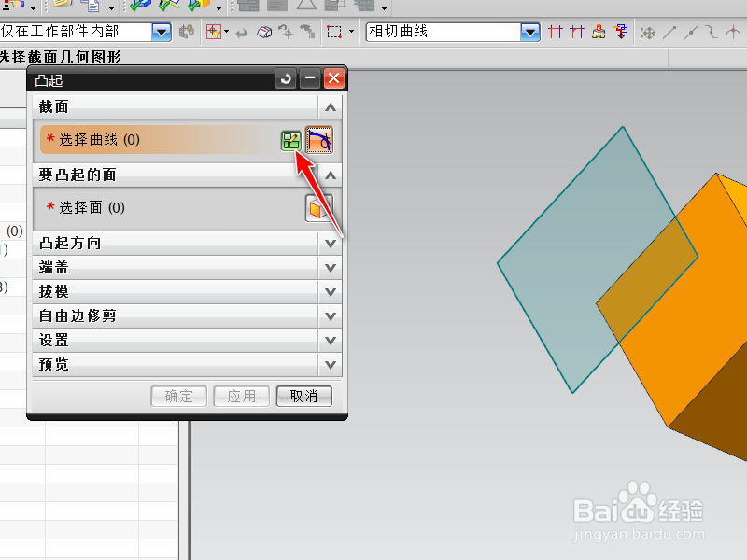
Task: Collapse the 截面 section
Action: pos(331,107)
